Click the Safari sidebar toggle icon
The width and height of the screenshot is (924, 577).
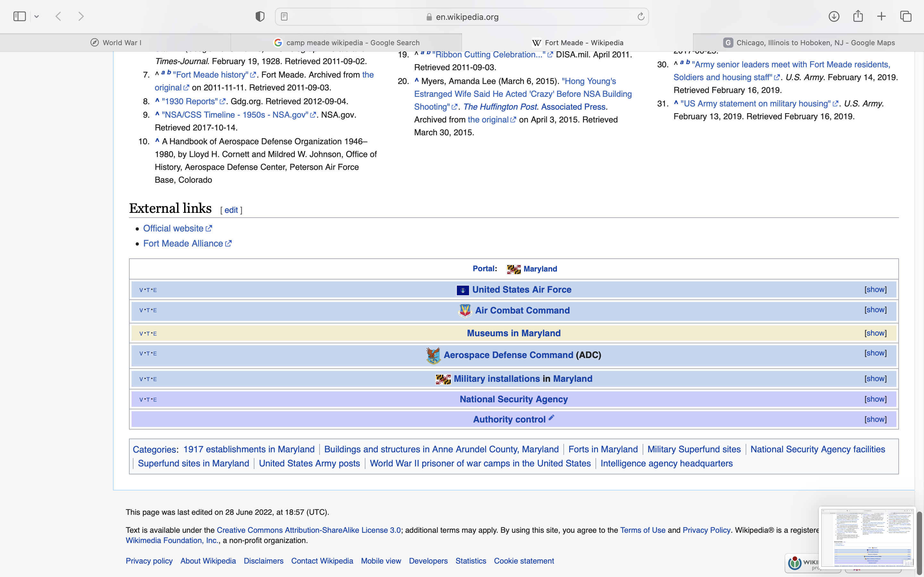point(20,16)
